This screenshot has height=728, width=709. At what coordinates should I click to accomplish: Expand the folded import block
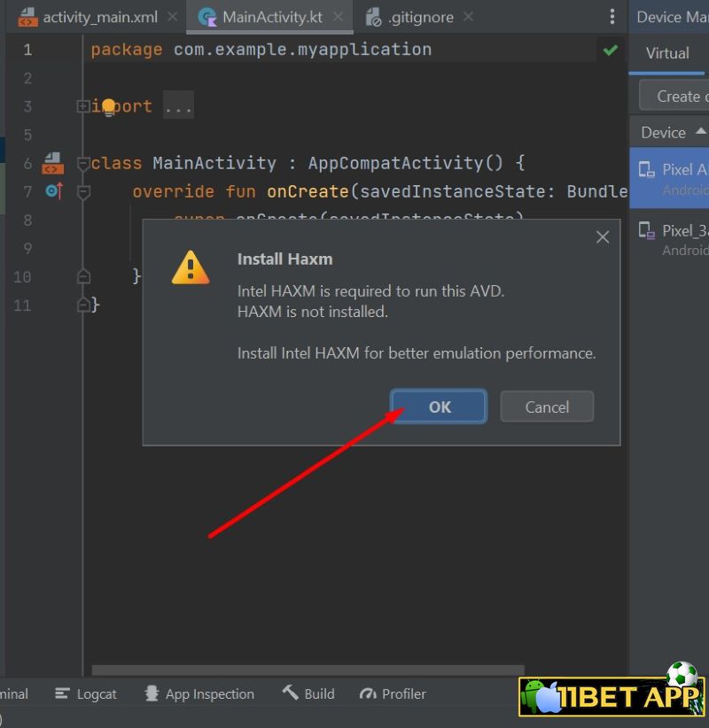(x=82, y=106)
